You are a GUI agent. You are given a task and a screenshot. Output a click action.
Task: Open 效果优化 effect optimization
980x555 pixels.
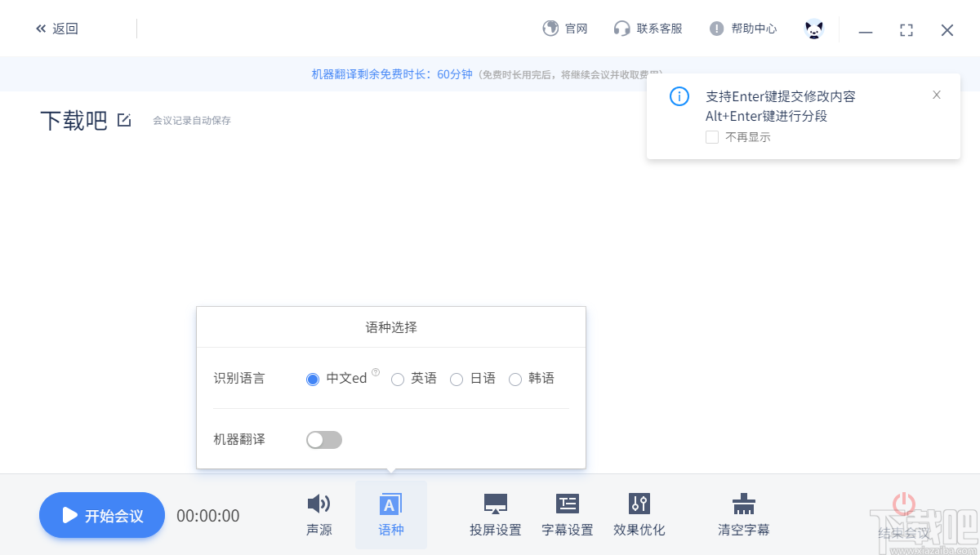point(639,515)
